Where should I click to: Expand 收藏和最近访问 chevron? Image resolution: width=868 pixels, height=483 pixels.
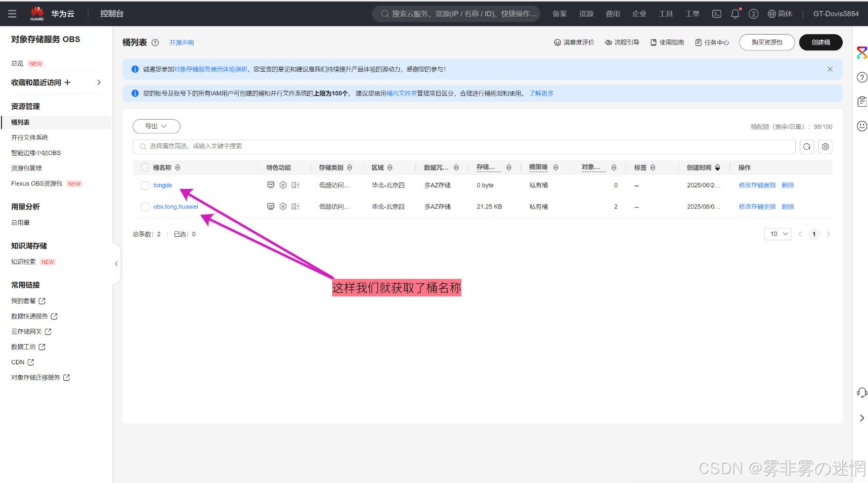(x=99, y=83)
